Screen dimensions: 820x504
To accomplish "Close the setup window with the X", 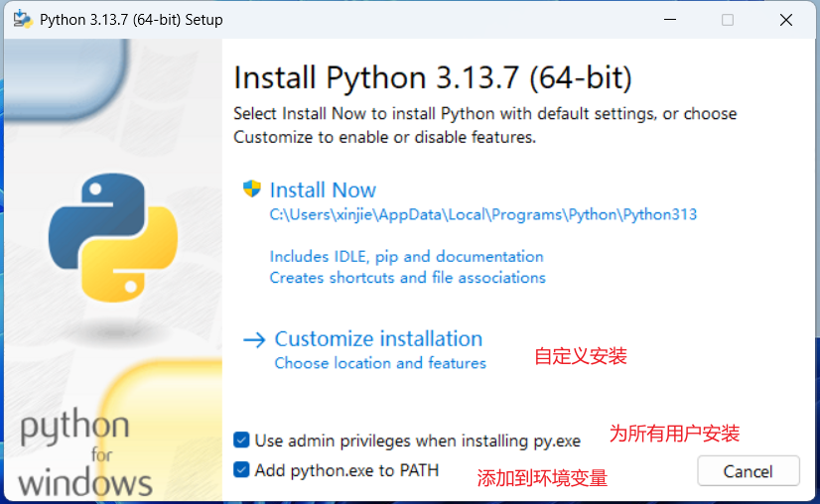I will click(785, 20).
